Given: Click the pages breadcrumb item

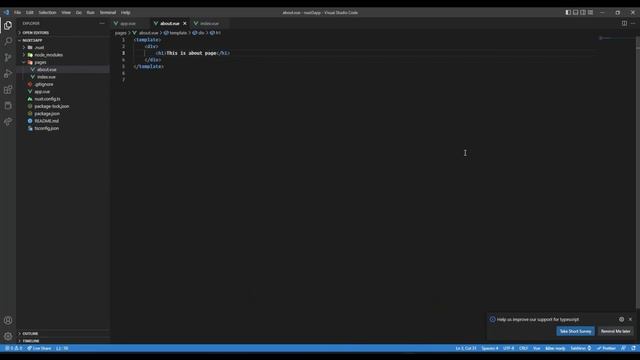Looking at the screenshot, I should click(x=120, y=33).
